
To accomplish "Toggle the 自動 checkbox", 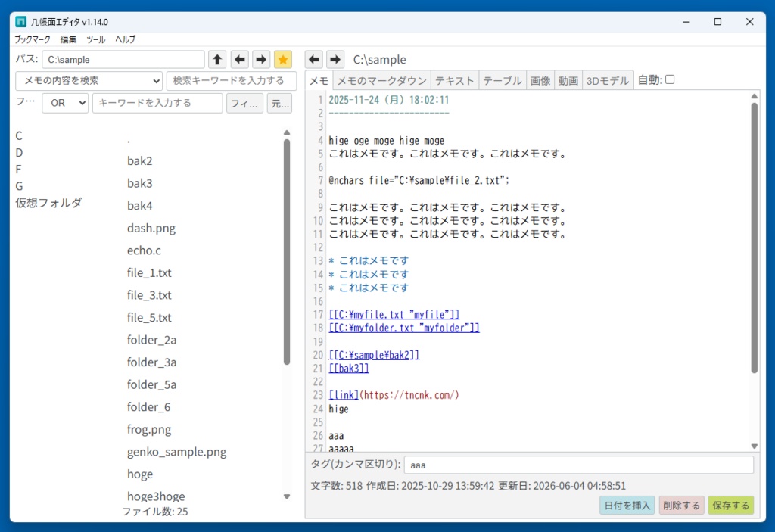I will (670, 79).
